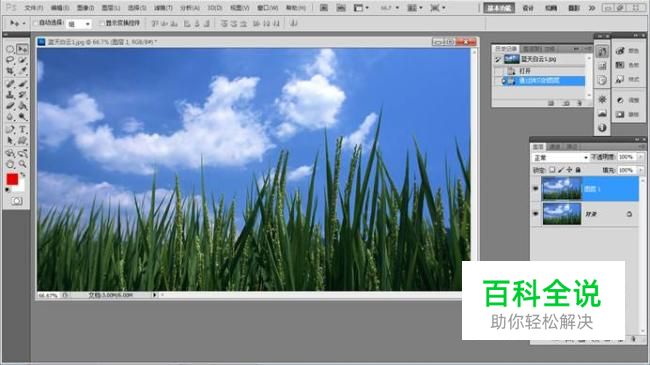
Task: Select the Lasso tool
Action: (x=10, y=61)
